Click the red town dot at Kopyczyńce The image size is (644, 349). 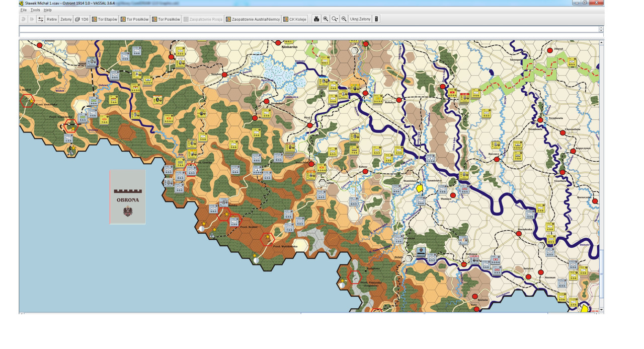tap(573, 151)
